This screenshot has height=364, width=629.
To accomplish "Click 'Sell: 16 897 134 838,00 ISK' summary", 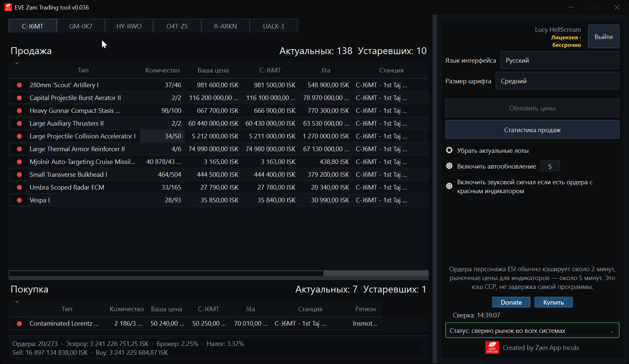I will [50, 353].
